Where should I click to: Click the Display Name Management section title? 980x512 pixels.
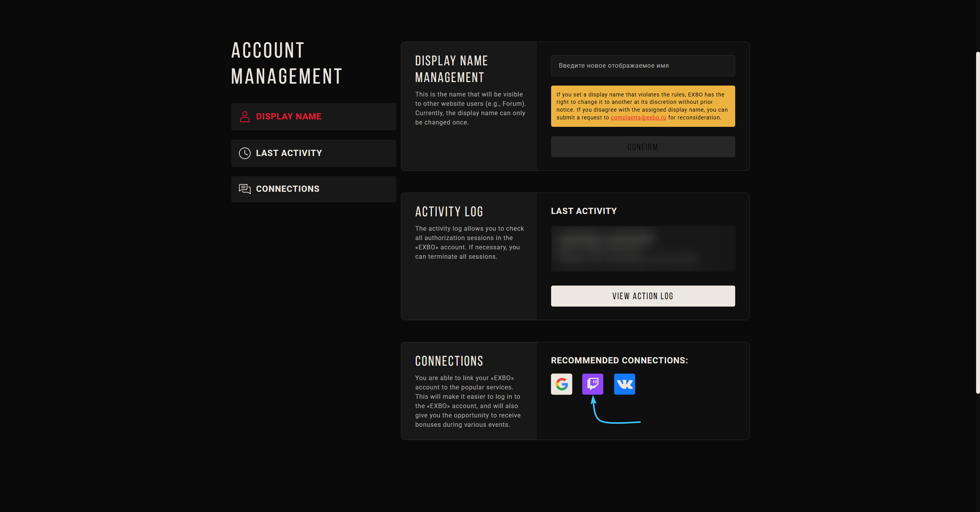(451, 69)
